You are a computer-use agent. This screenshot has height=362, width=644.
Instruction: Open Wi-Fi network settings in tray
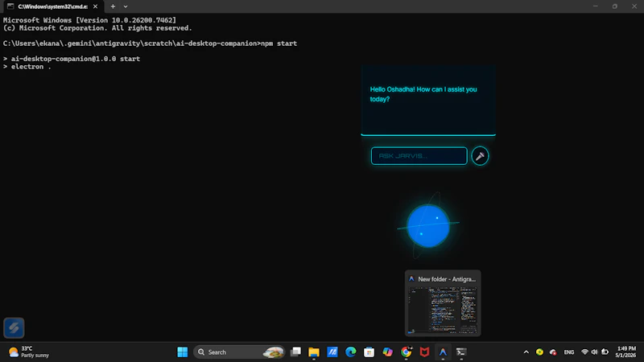click(585, 352)
